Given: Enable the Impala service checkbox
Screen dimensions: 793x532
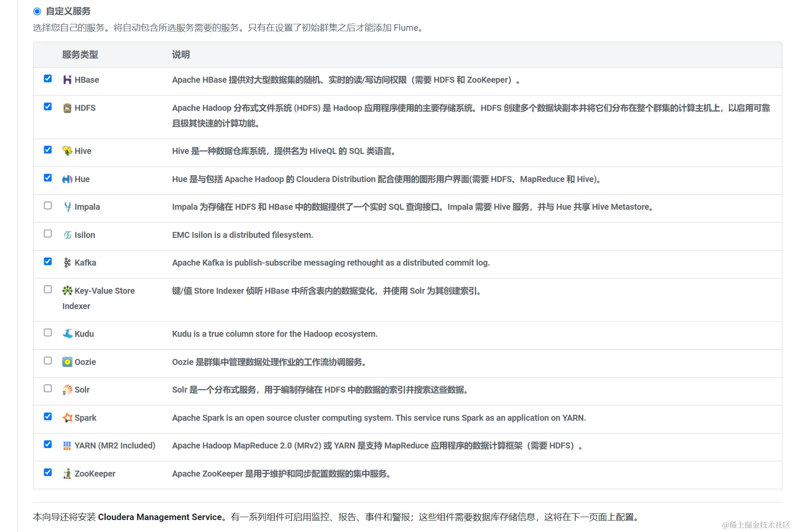Looking at the screenshot, I should pos(48,205).
